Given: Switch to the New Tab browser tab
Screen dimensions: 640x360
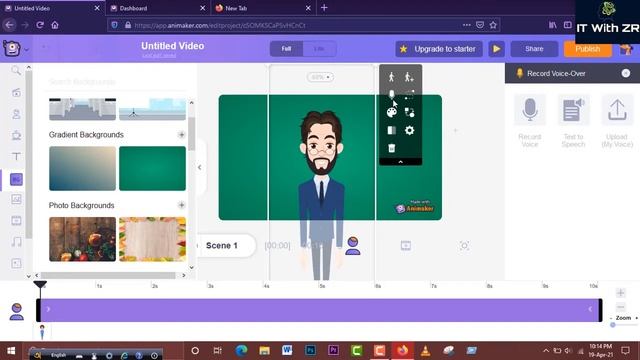Looking at the screenshot, I should [x=264, y=8].
